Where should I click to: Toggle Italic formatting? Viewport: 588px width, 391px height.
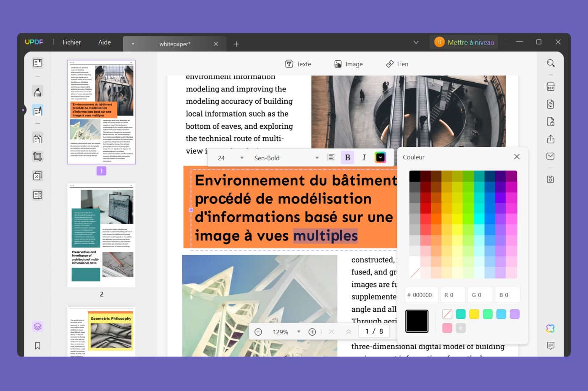pyautogui.click(x=364, y=157)
